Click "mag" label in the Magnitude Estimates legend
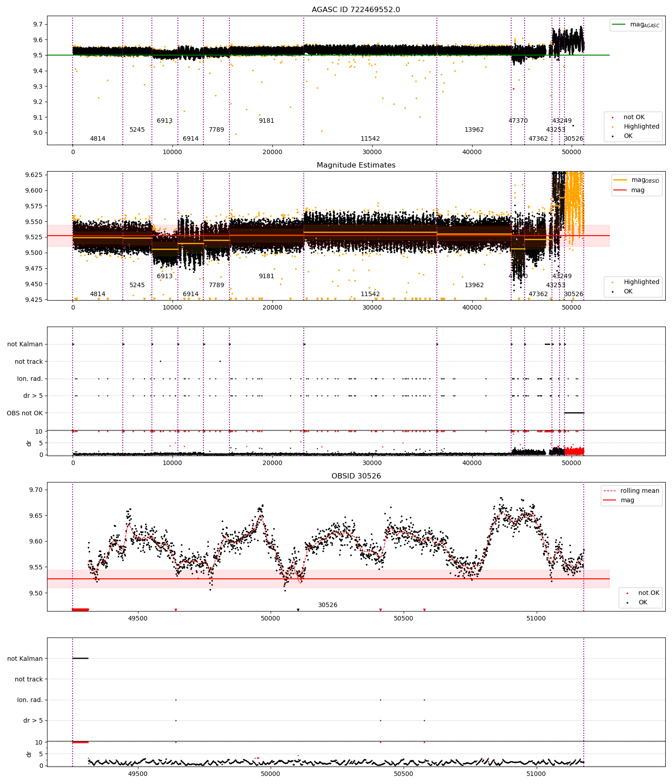This screenshot has width=672, height=784. pyautogui.click(x=638, y=190)
